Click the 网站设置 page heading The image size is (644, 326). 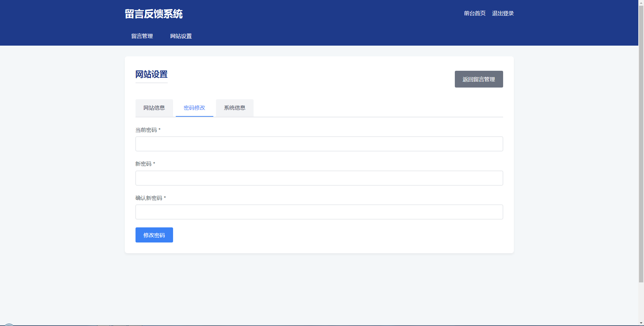click(151, 74)
